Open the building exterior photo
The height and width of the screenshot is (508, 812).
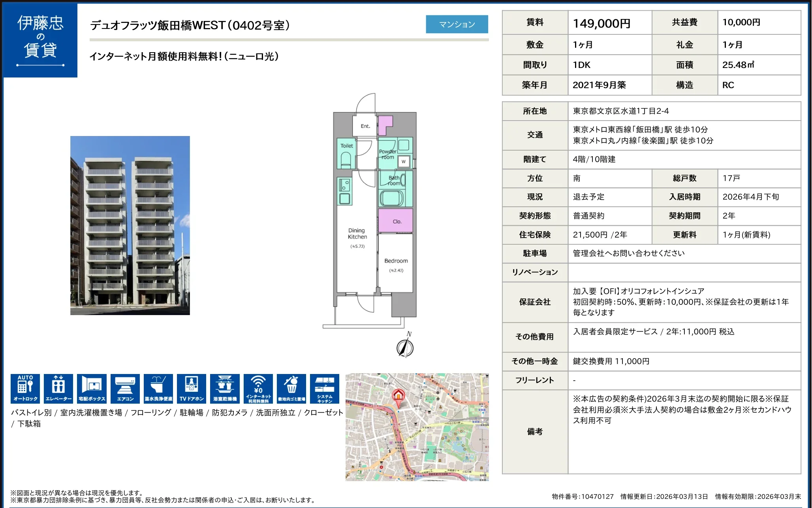[130, 225]
